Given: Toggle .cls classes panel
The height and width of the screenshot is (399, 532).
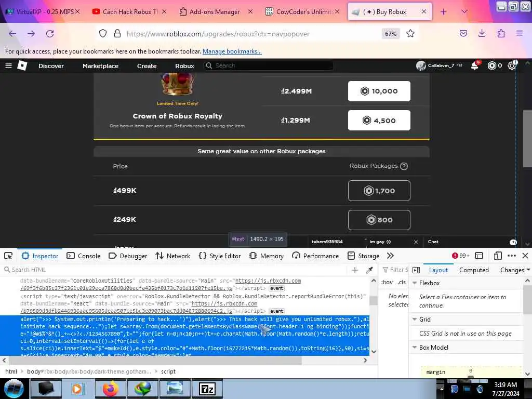Looking at the screenshot, I should point(402,282).
